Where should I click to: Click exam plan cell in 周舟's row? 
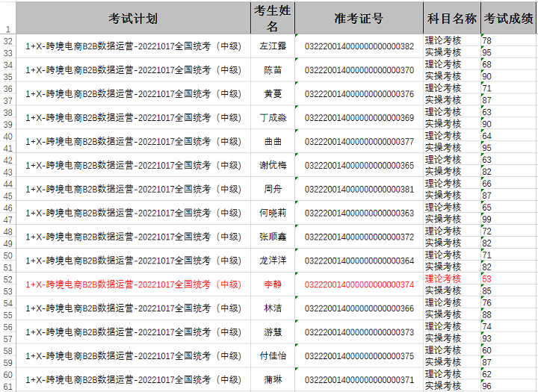tap(133, 189)
